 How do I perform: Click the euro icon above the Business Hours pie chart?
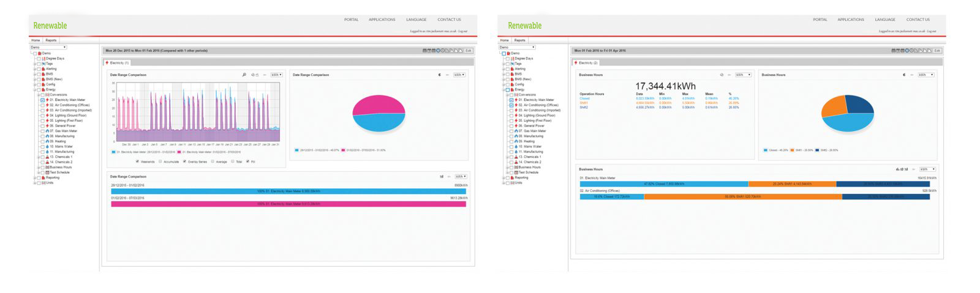[903, 75]
